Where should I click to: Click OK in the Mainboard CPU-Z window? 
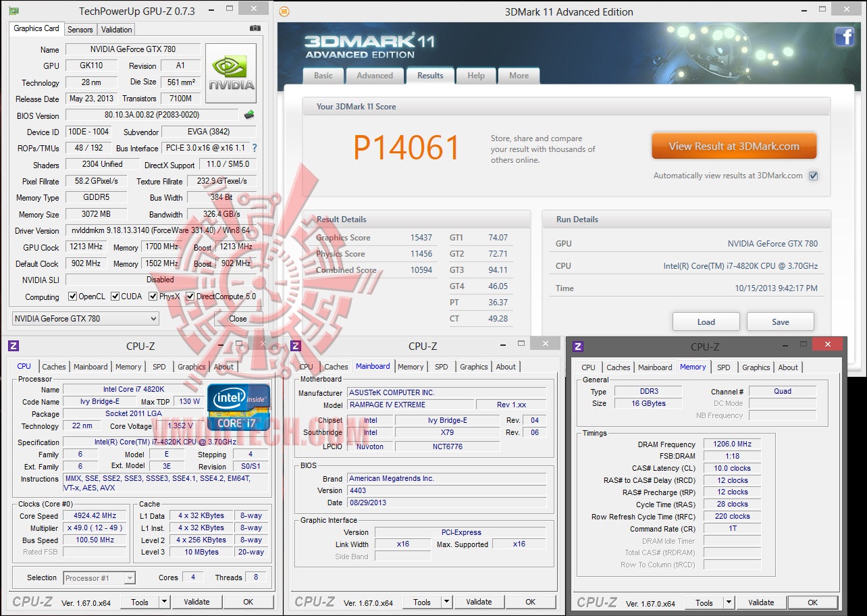pos(530,602)
